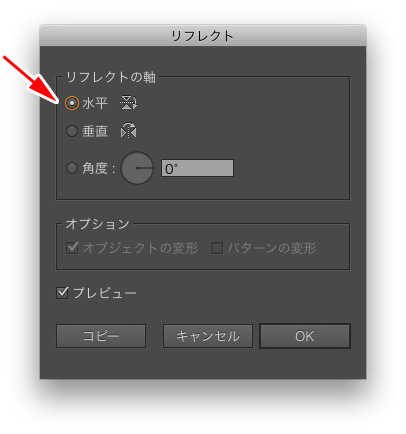Image resolution: width=406 pixels, height=434 pixels.
Task: Click the リフレクト dialog title bar
Action: (x=203, y=36)
